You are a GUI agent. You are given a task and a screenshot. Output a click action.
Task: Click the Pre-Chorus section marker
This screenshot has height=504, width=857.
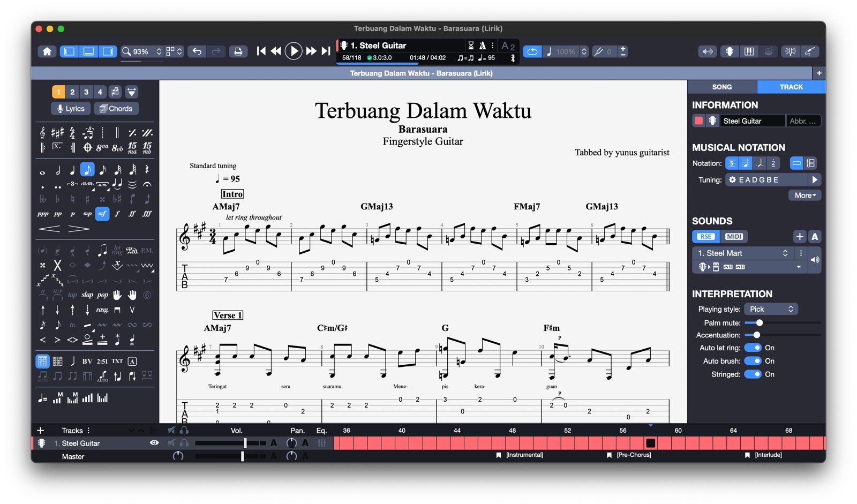(x=629, y=455)
